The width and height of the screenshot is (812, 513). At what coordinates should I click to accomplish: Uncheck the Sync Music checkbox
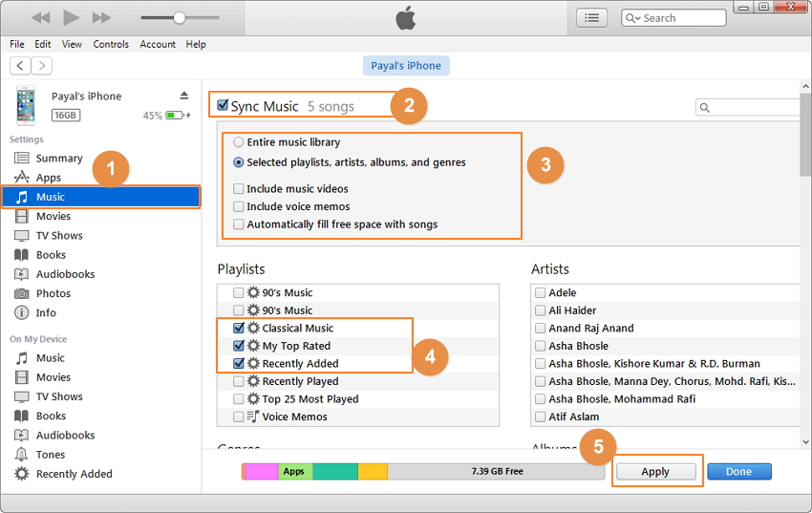223,106
